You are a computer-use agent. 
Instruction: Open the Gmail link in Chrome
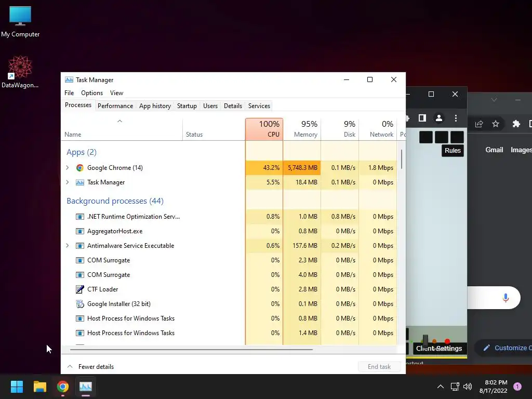click(494, 150)
